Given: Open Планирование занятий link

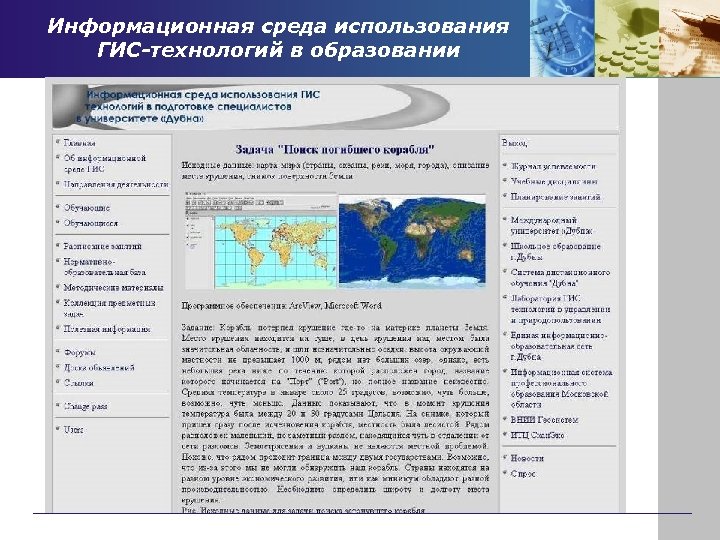Looking at the screenshot, I should (x=556, y=197).
